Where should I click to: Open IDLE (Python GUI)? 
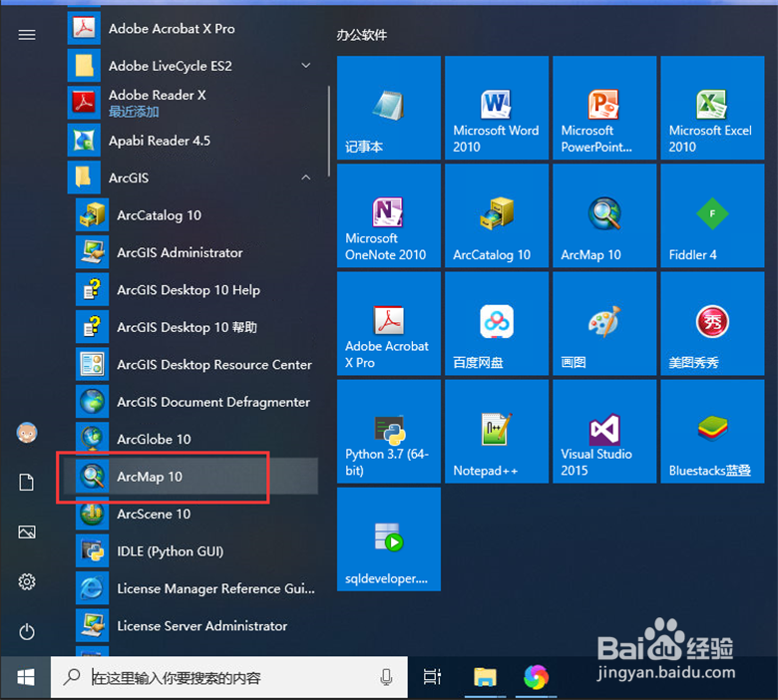click(196, 551)
